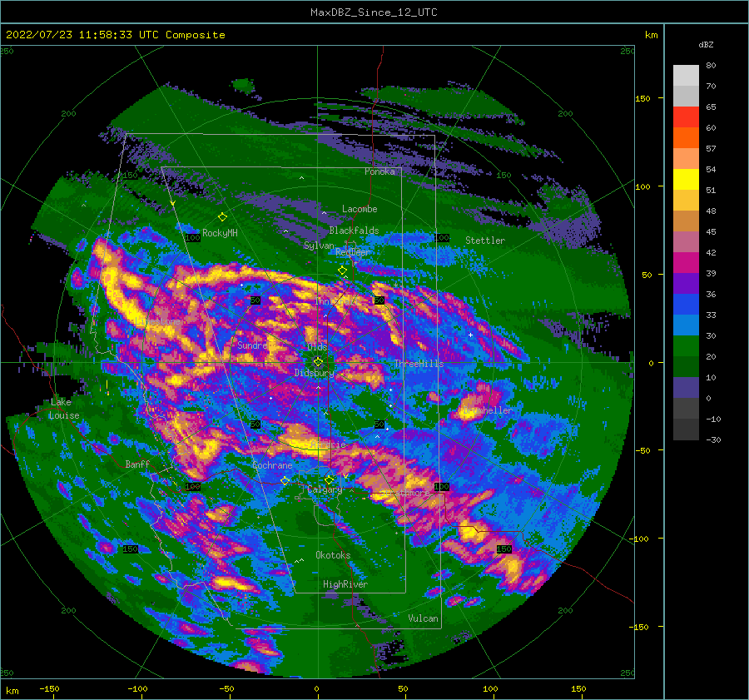Click the 80 value in the dBZ legend
This screenshot has height=700, width=749.
(711, 66)
